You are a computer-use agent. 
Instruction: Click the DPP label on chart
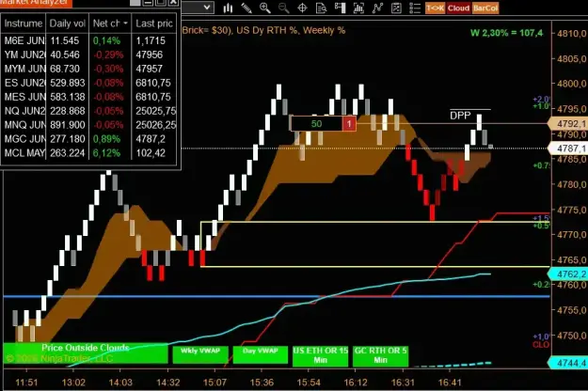460,116
